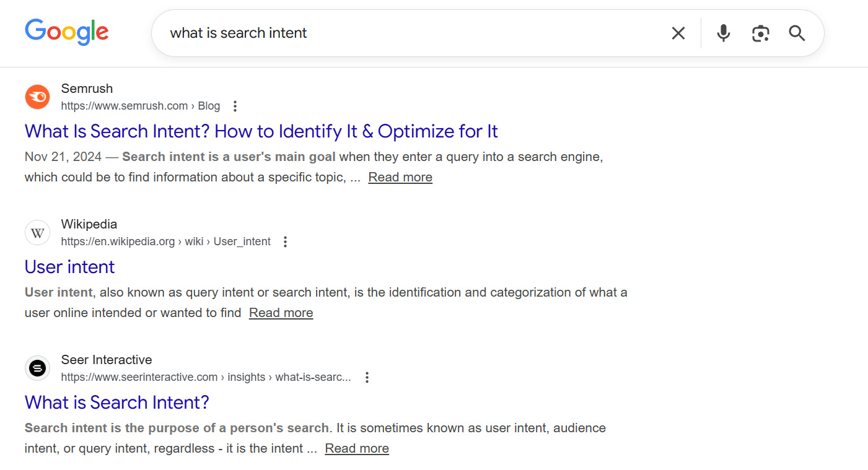Viewport: 868px width, 470px height.
Task: Open the three-dot menu on the Seer result
Action: point(367,376)
